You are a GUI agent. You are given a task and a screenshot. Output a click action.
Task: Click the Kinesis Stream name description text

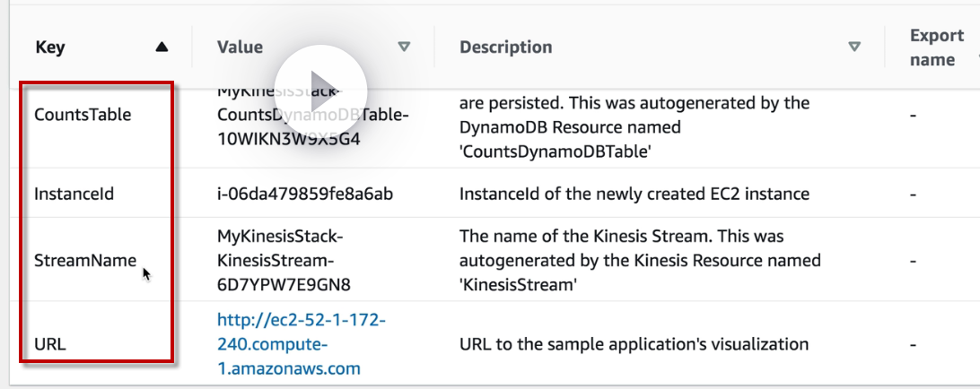pyautogui.click(x=640, y=261)
